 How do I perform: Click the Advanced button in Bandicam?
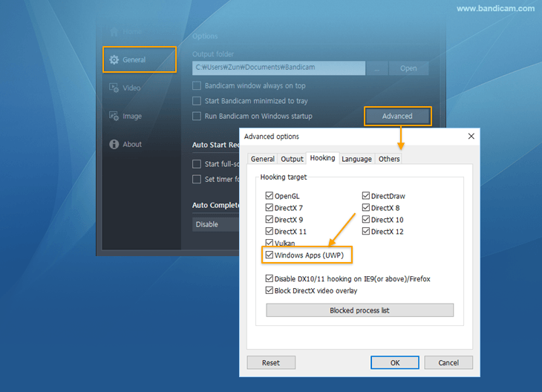click(397, 116)
